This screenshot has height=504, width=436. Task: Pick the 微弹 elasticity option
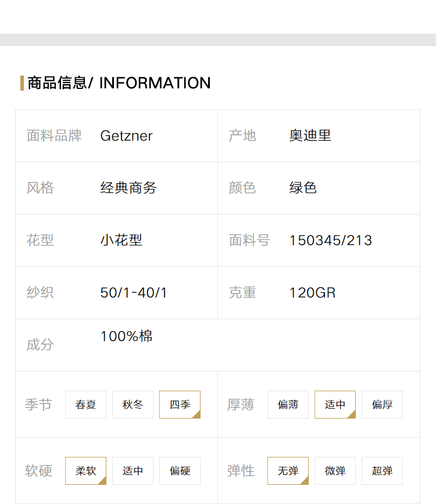click(x=335, y=470)
